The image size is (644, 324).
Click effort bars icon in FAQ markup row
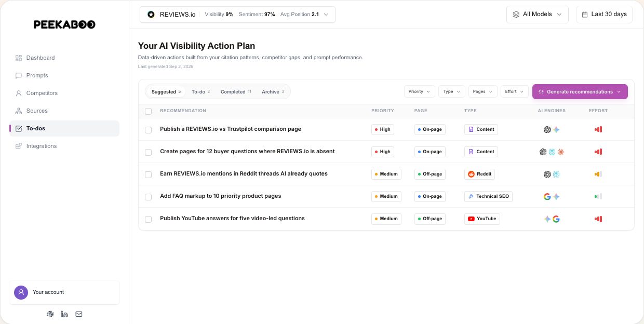tap(598, 196)
